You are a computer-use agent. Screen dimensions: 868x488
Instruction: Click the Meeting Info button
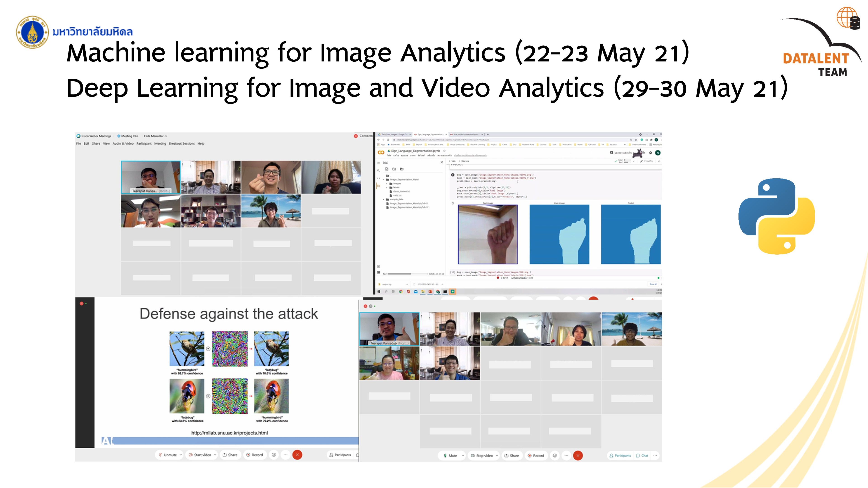click(x=128, y=136)
